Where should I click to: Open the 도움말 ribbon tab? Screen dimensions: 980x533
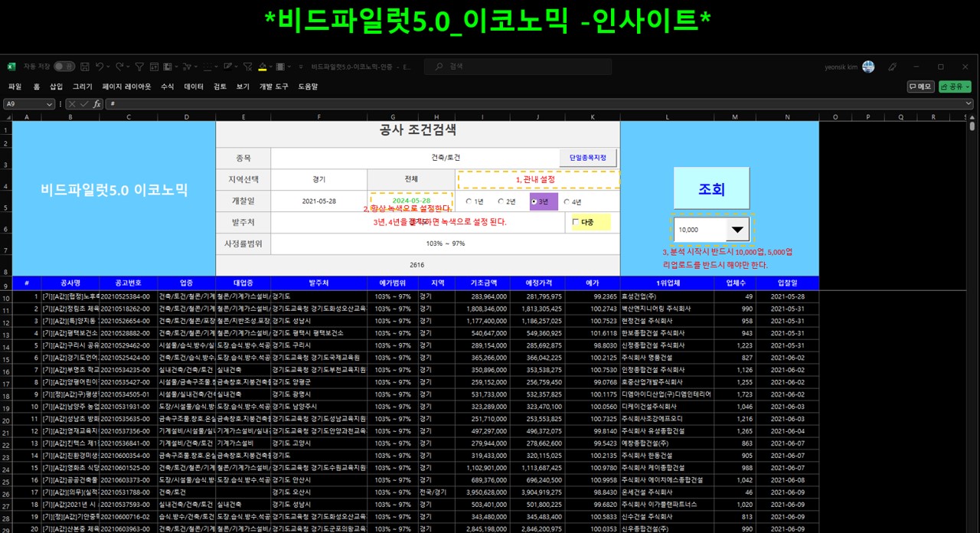[308, 87]
